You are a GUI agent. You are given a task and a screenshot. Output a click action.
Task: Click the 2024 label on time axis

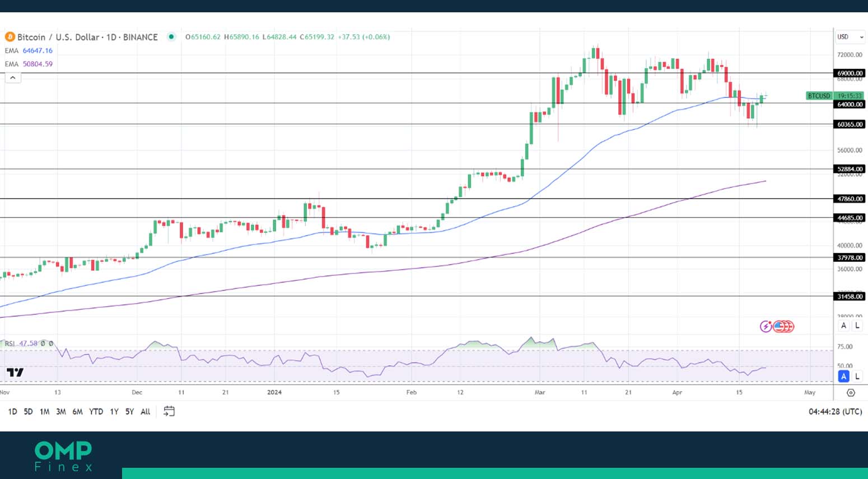[274, 392]
